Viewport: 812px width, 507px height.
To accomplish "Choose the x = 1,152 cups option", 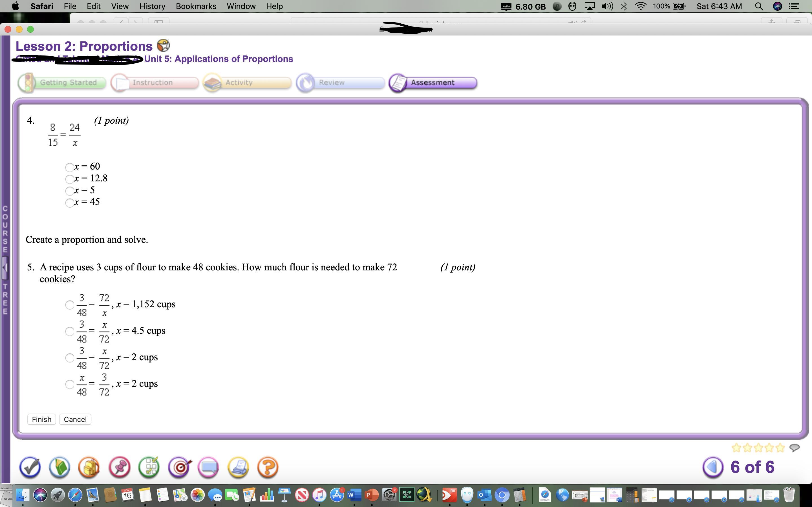I will [69, 305].
